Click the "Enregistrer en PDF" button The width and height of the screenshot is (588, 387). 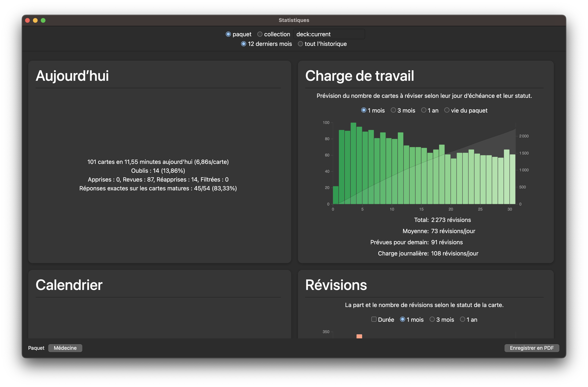(x=532, y=348)
